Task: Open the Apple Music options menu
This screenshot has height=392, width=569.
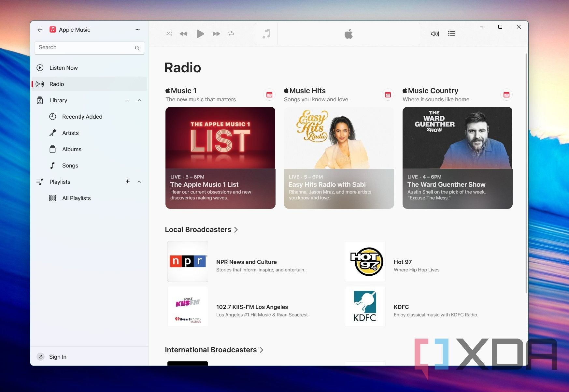Action: pyautogui.click(x=137, y=29)
